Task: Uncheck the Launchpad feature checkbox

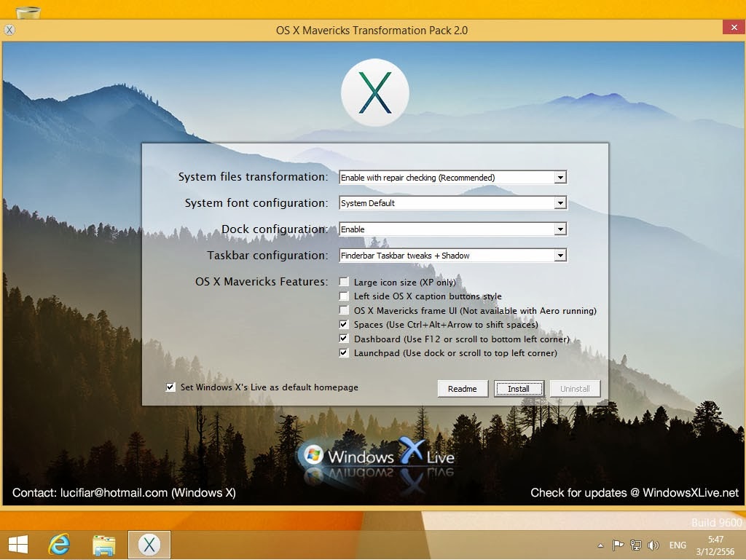Action: (344, 352)
